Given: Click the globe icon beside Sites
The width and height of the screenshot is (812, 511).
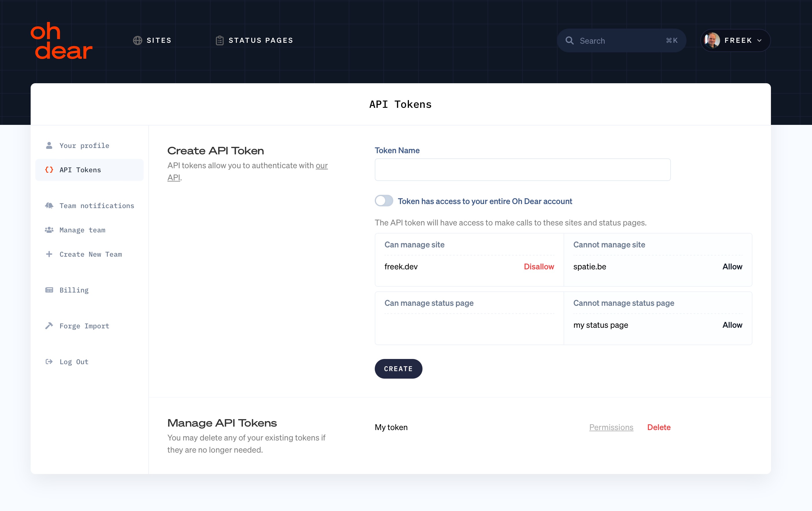Looking at the screenshot, I should [x=138, y=40].
